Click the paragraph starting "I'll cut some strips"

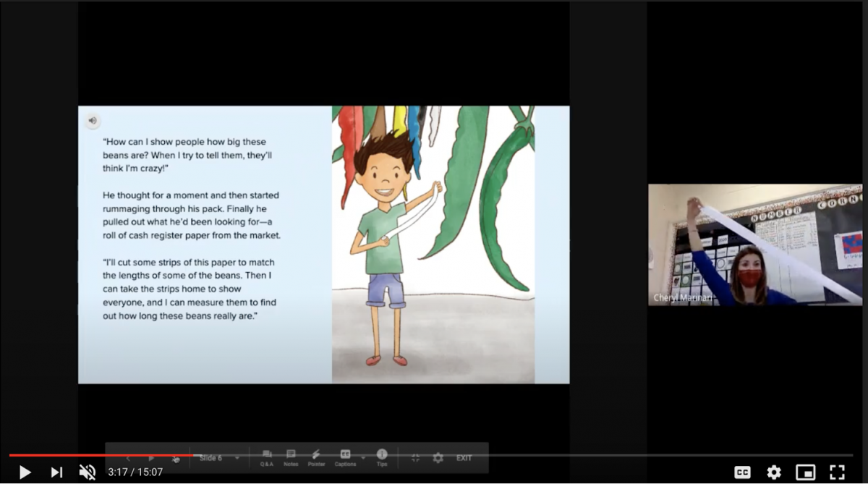pyautogui.click(x=190, y=289)
